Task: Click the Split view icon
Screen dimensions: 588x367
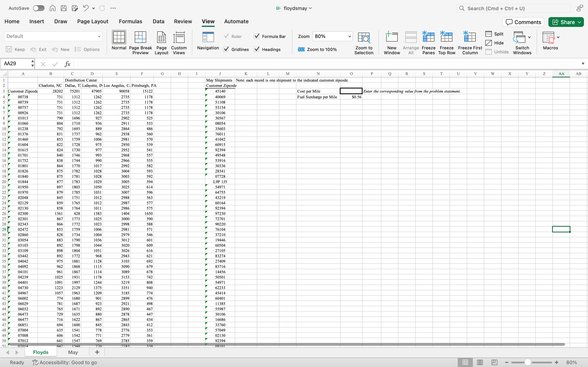Action: click(x=488, y=34)
